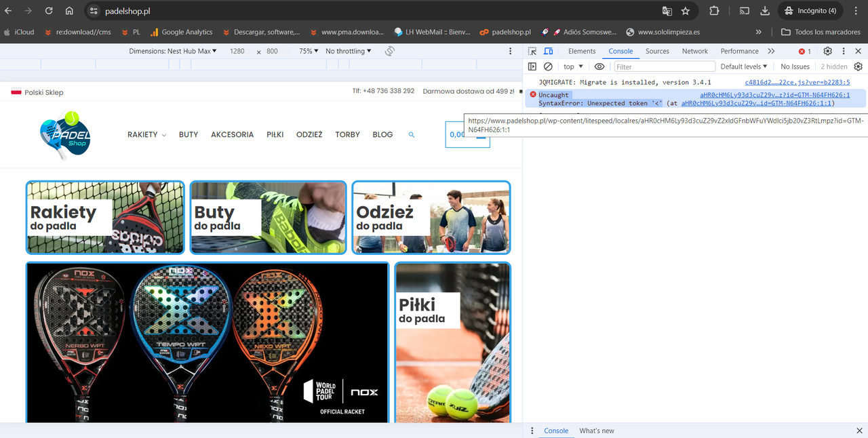This screenshot has width=868, height=438.
Task: Switch to the Elements tab
Action: [x=582, y=51]
